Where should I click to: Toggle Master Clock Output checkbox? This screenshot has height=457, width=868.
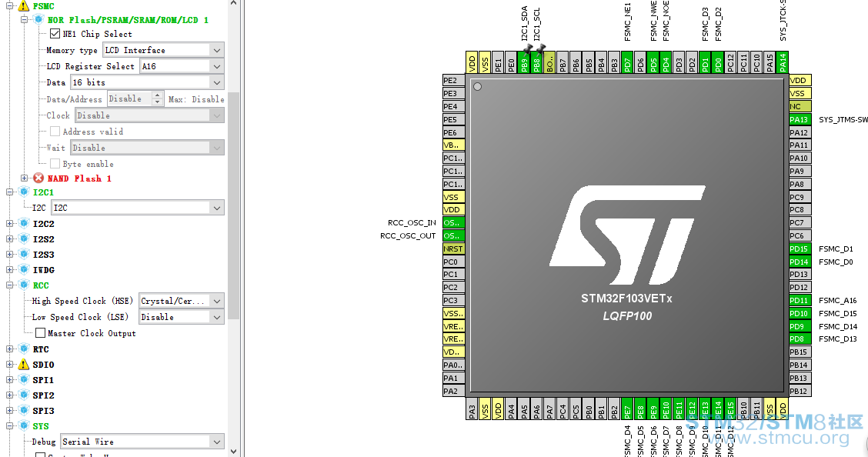(x=41, y=333)
